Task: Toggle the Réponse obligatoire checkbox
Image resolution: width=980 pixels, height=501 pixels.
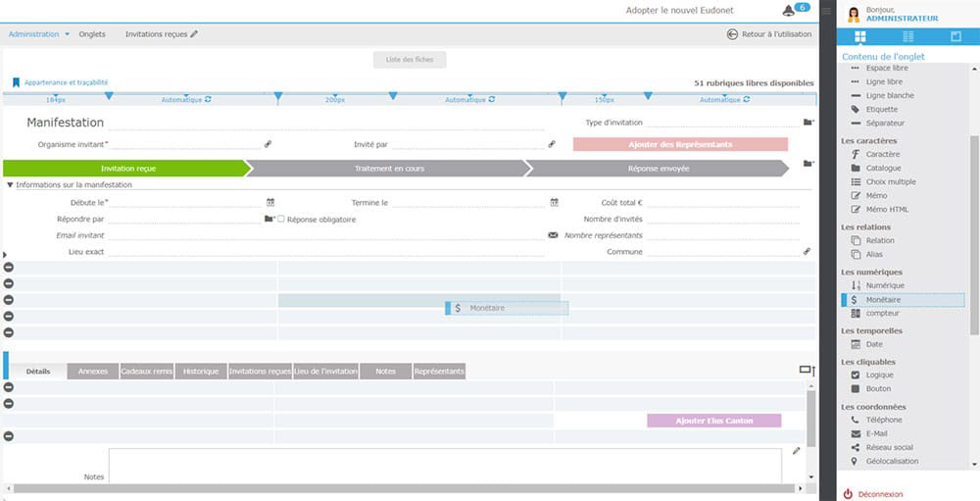Action: (x=281, y=219)
